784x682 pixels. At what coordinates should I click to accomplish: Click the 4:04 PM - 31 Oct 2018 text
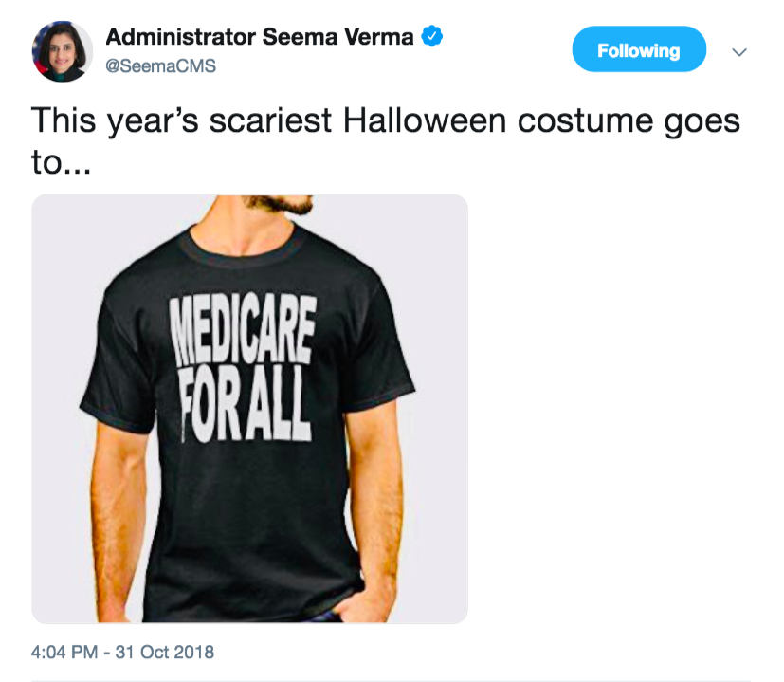click(120, 652)
